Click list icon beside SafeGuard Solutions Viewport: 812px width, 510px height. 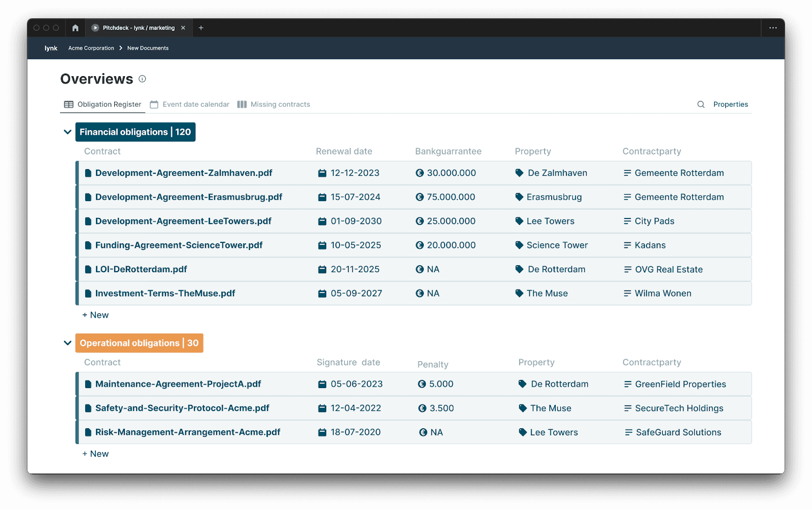628,433
